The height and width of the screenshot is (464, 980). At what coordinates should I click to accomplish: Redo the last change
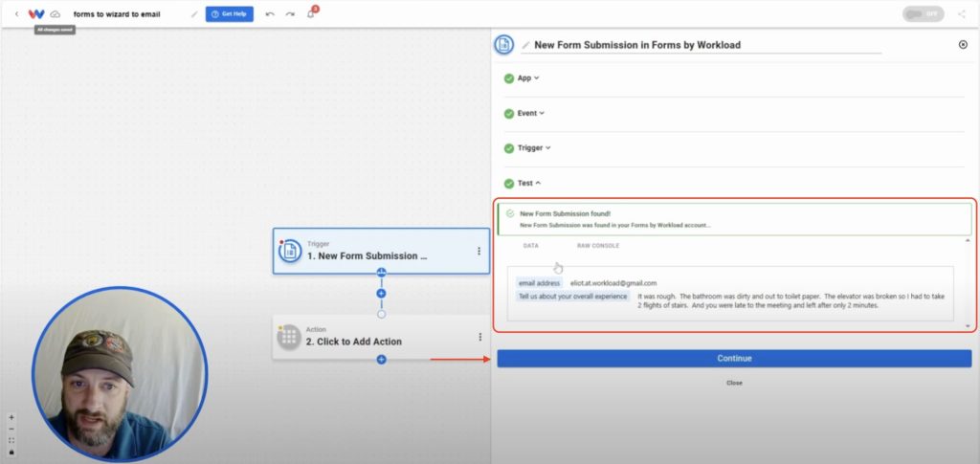coord(290,13)
